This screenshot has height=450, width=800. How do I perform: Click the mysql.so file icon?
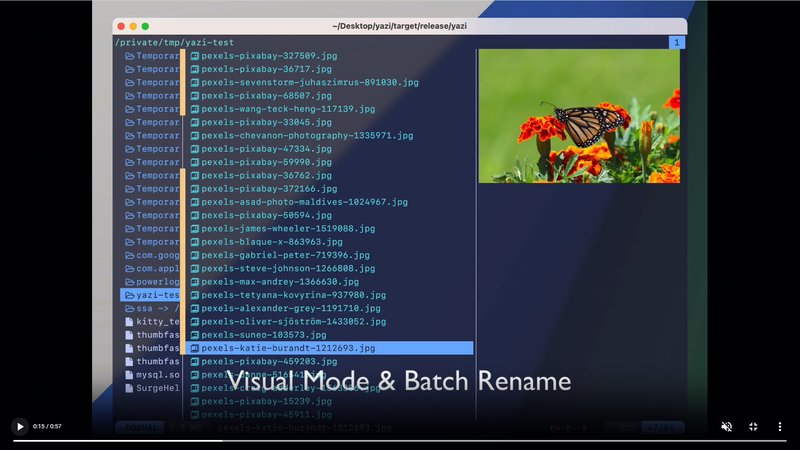(130, 375)
